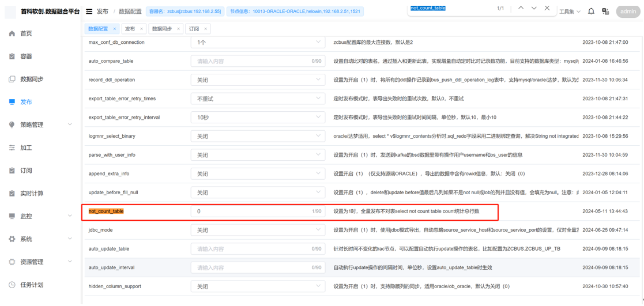Open 实时计算 in the sidebar
The width and height of the screenshot is (644, 306).
tap(32, 194)
